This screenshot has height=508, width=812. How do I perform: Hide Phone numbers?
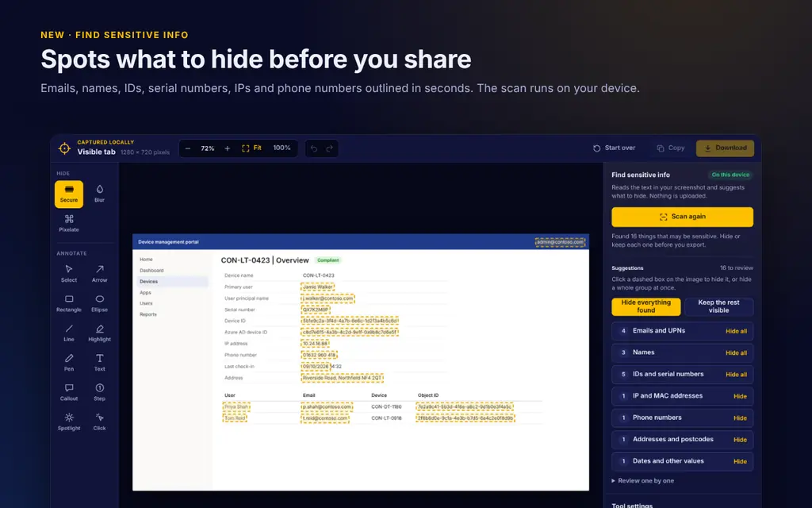(x=740, y=418)
